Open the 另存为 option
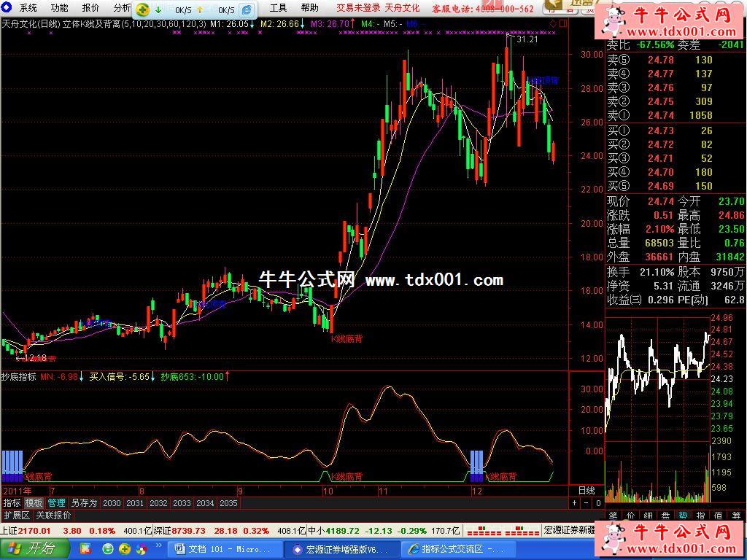This screenshot has height=560, width=747. [x=84, y=503]
